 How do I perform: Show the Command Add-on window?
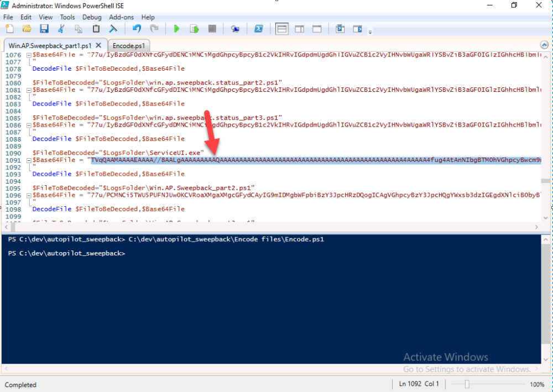[340, 29]
